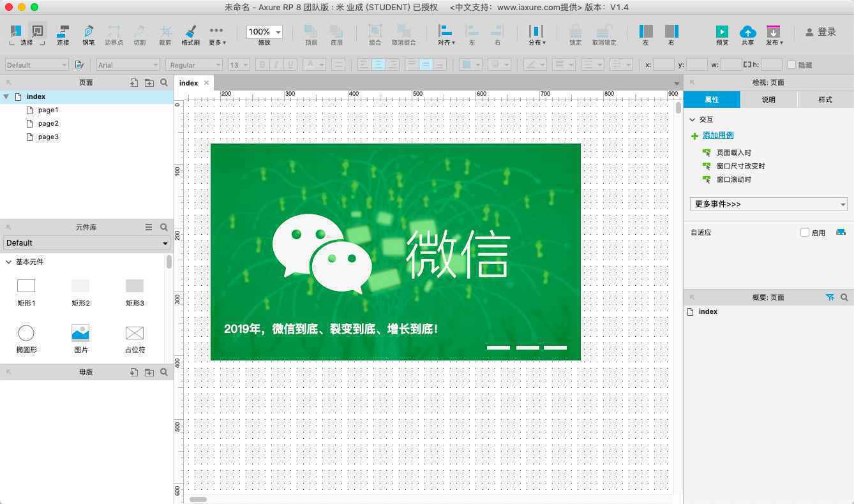Toggle underline text formatting
854x504 pixels.
(290, 64)
